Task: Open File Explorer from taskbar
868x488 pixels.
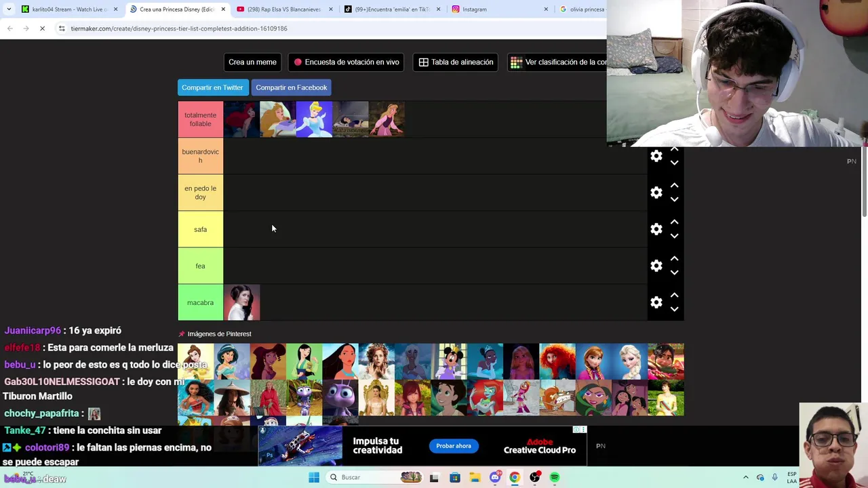Action: click(x=475, y=477)
